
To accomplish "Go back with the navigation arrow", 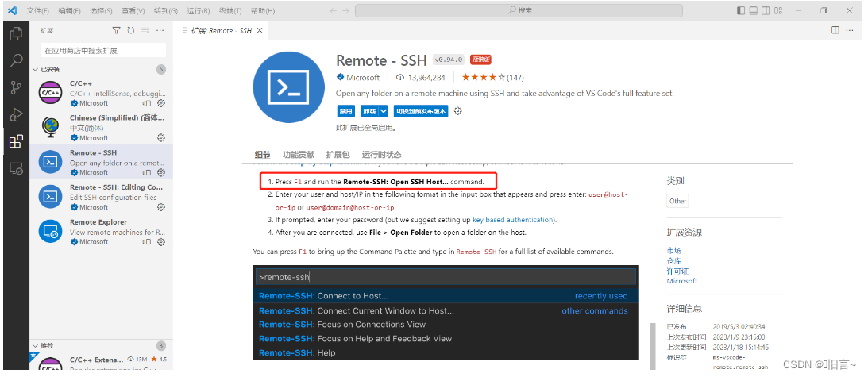I will (x=333, y=10).
